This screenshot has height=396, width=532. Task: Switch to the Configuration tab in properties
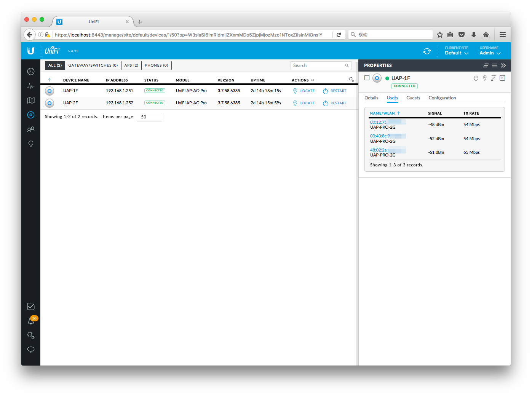pyautogui.click(x=442, y=98)
